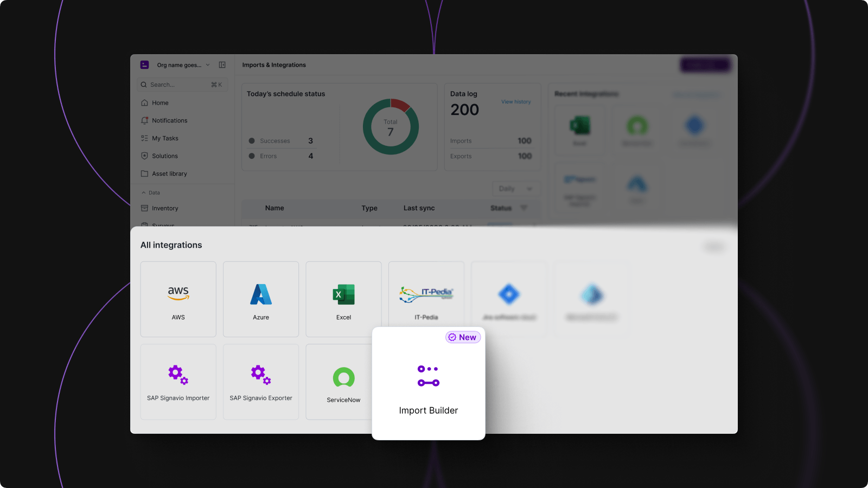
Task: Select the Azure integration tile
Action: coord(260,299)
